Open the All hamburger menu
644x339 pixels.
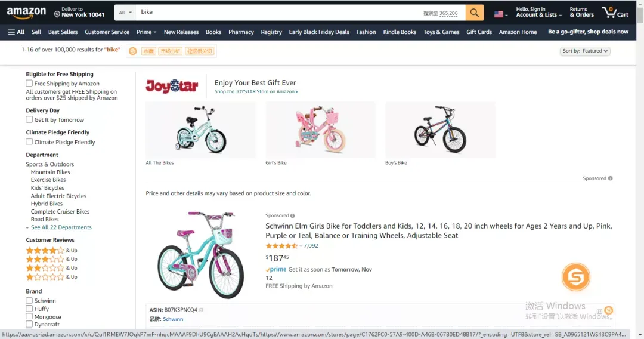point(16,32)
